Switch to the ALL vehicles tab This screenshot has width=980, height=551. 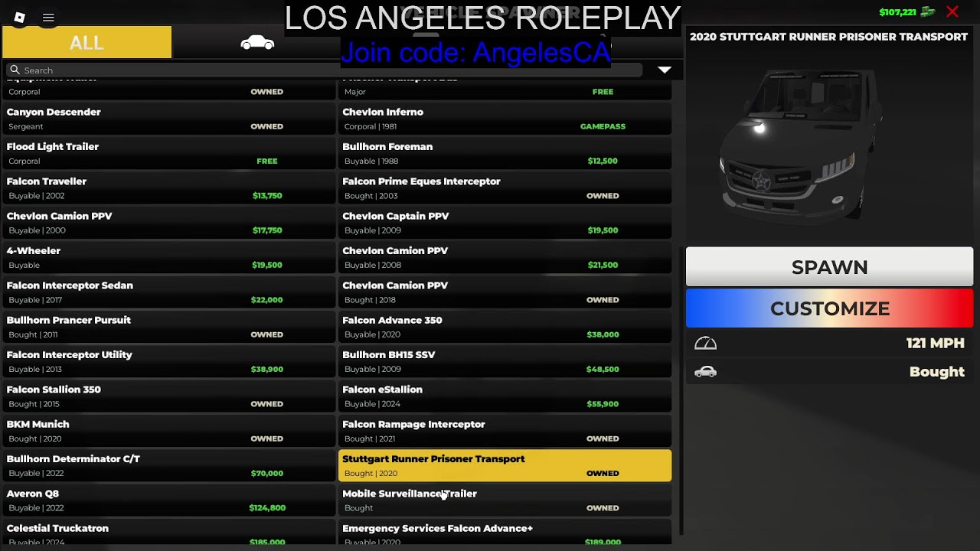87,42
